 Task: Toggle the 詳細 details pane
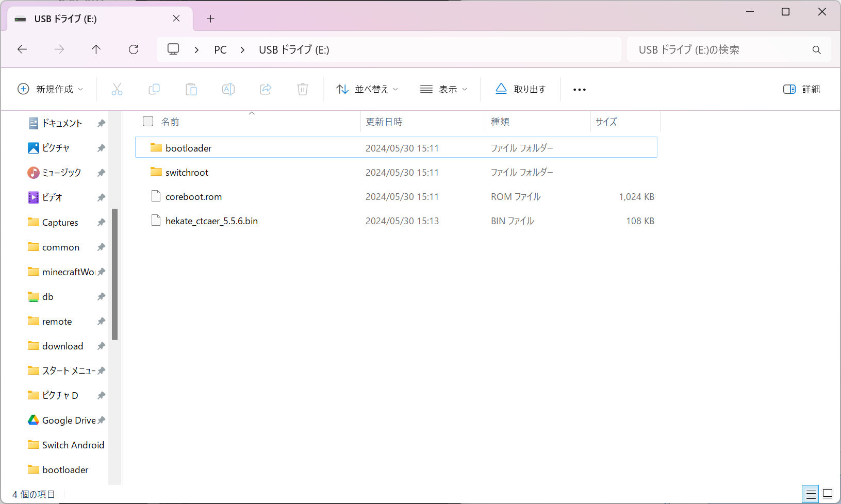(801, 89)
